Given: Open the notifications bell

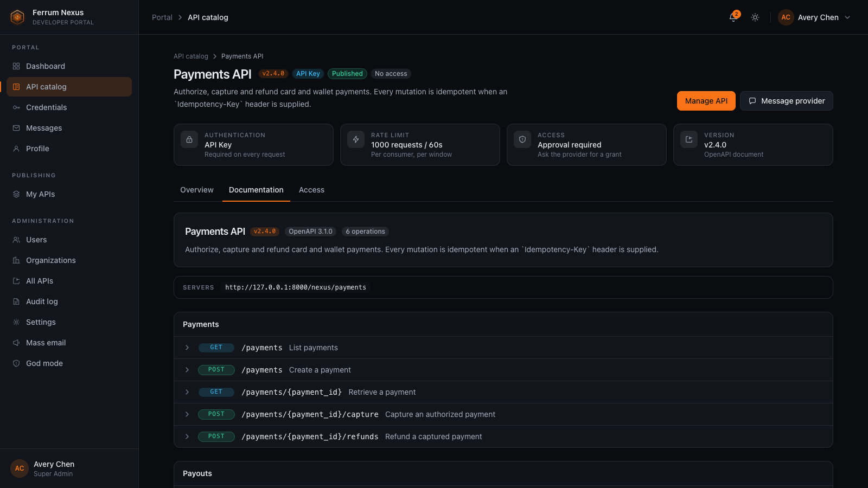Looking at the screenshot, I should [x=733, y=17].
